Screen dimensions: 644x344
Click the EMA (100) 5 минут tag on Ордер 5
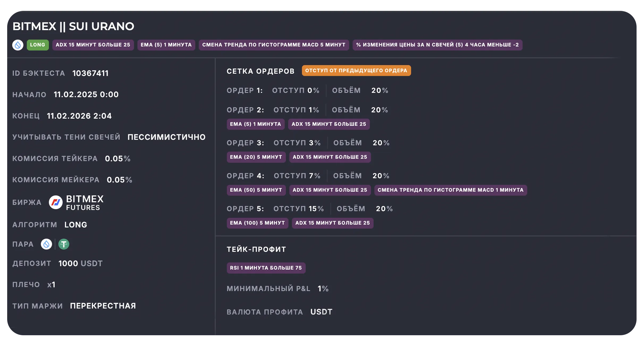pos(258,223)
